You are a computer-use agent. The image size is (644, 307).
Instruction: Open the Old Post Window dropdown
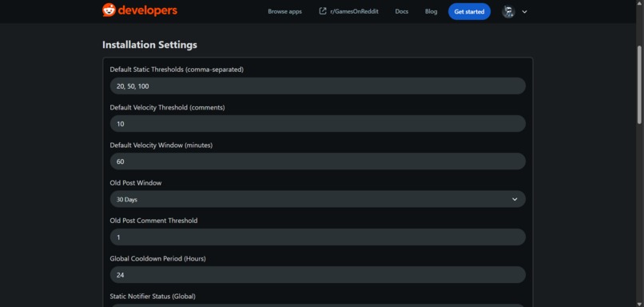click(317, 199)
